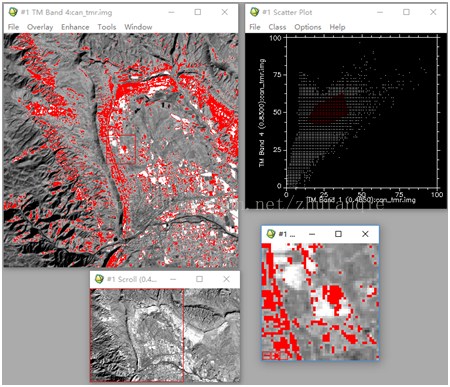This screenshot has height=387, width=450.
Task: Open Window menu in TM Band 4 window
Action: 138,27
